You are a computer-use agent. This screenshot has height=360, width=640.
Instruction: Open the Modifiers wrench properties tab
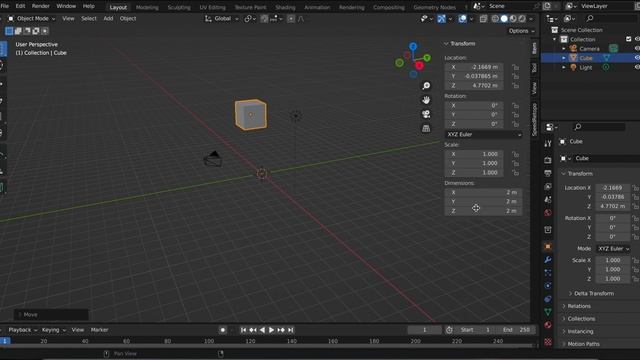tap(548, 260)
